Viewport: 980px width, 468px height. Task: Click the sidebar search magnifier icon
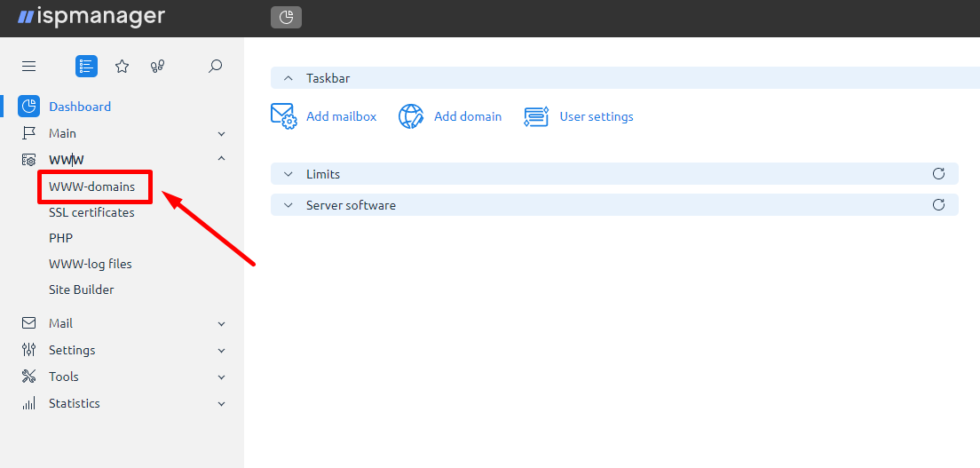(215, 67)
